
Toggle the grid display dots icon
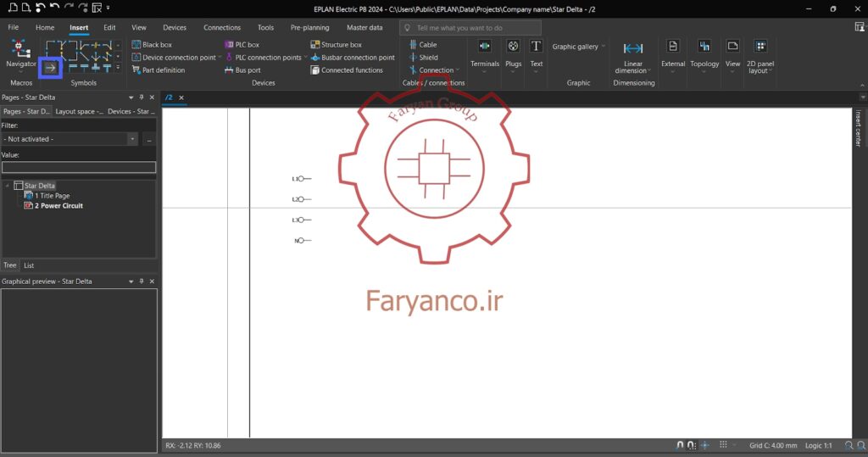point(723,445)
